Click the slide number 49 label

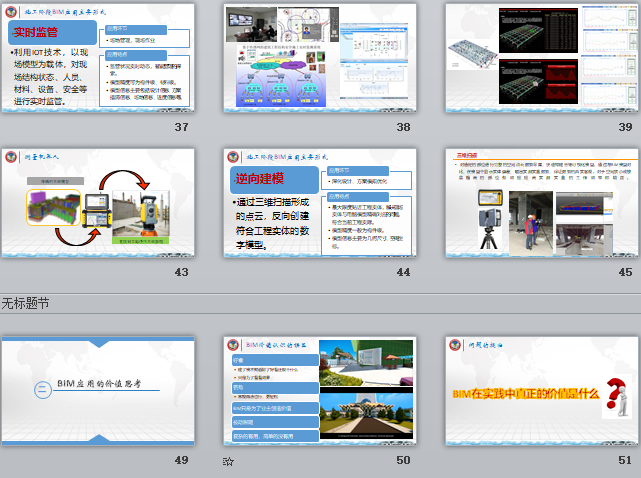pyautogui.click(x=181, y=460)
